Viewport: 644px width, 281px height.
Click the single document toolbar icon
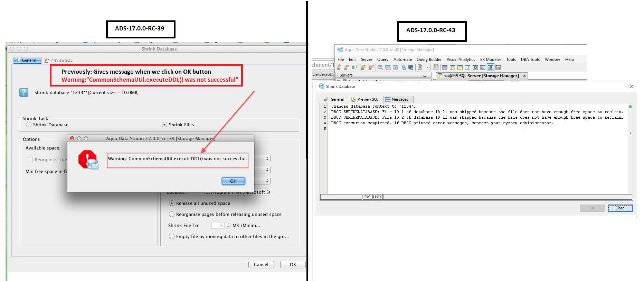tap(420, 67)
